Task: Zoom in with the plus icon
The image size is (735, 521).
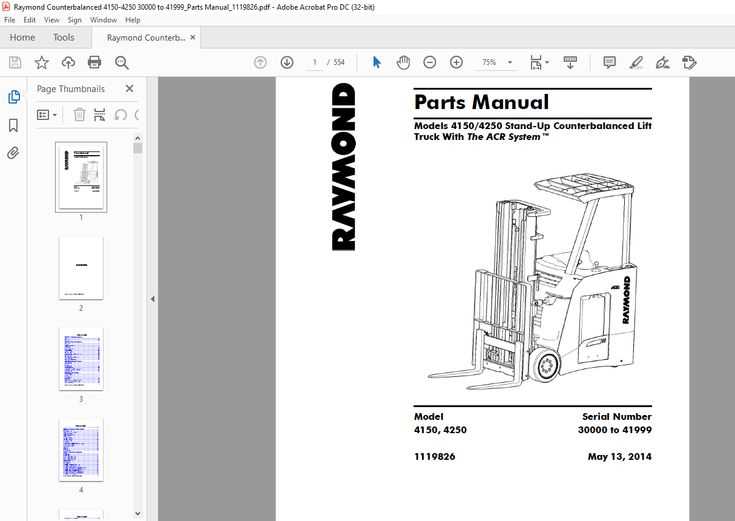Action: (456, 62)
